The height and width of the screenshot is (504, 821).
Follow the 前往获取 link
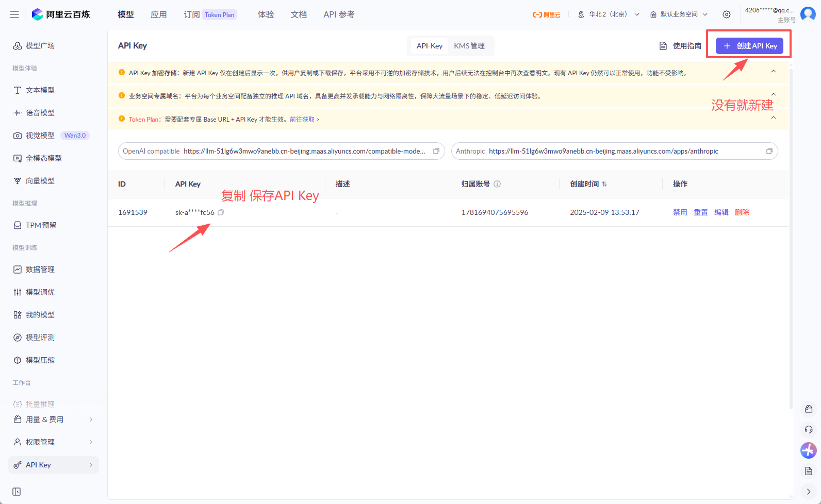point(304,120)
